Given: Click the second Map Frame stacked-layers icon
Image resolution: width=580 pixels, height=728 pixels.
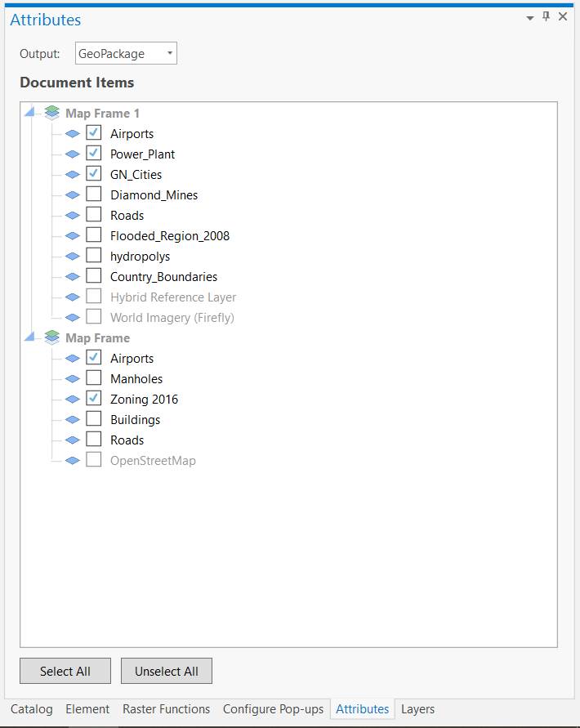Looking at the screenshot, I should tap(52, 337).
